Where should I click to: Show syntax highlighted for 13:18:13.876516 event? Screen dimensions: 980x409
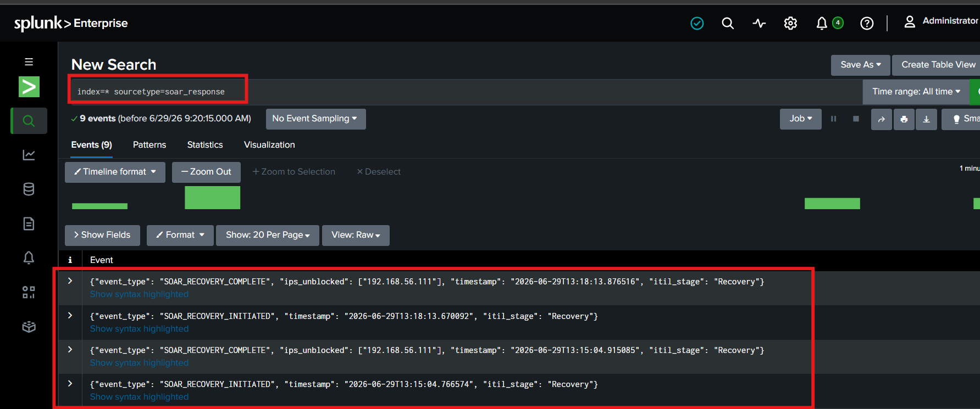pyautogui.click(x=139, y=294)
